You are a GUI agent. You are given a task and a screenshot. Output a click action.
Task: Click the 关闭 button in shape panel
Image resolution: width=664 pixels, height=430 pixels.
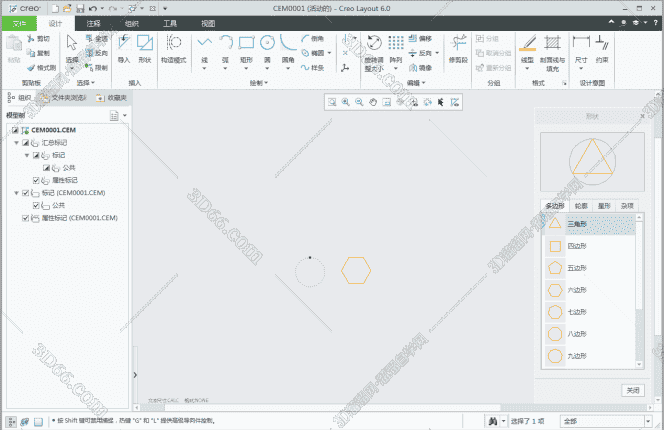632,390
